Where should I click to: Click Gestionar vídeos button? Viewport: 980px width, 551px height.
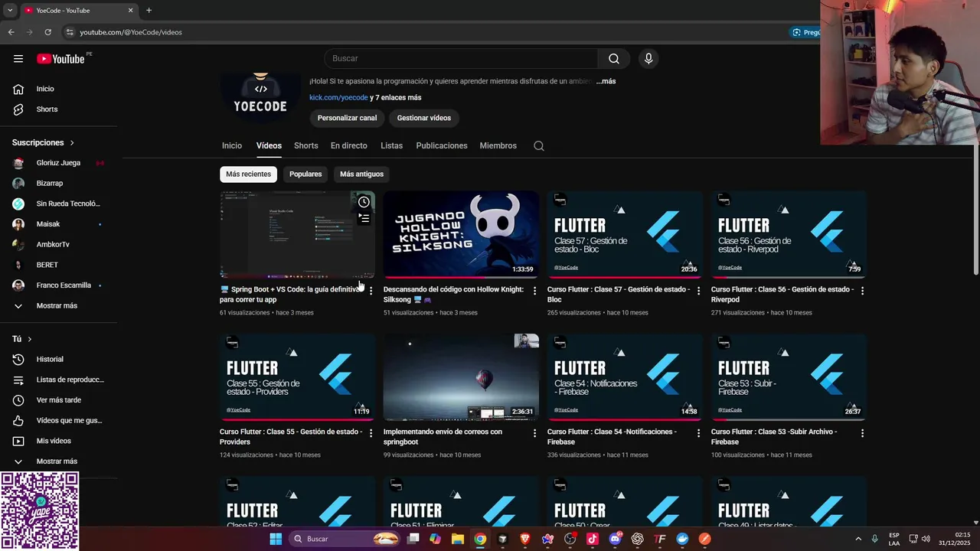pyautogui.click(x=424, y=118)
